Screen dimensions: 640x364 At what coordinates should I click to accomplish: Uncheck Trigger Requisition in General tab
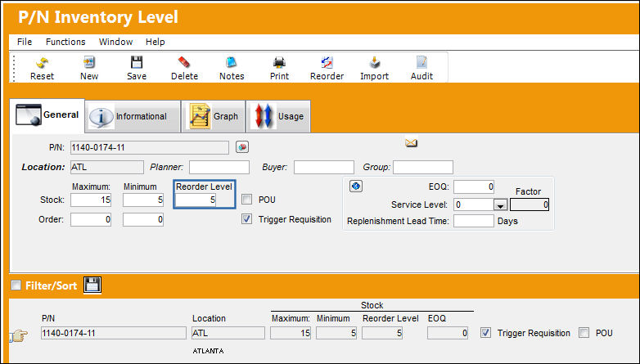(x=246, y=219)
